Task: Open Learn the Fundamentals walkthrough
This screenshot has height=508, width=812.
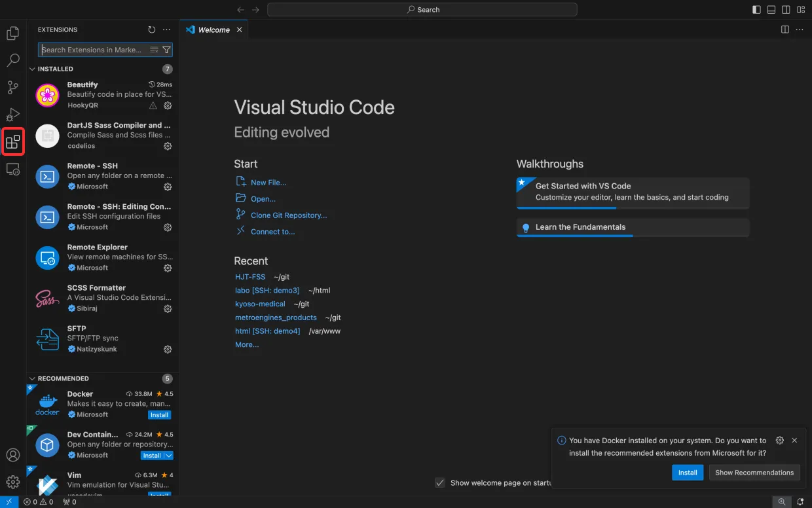Action: 633,228
